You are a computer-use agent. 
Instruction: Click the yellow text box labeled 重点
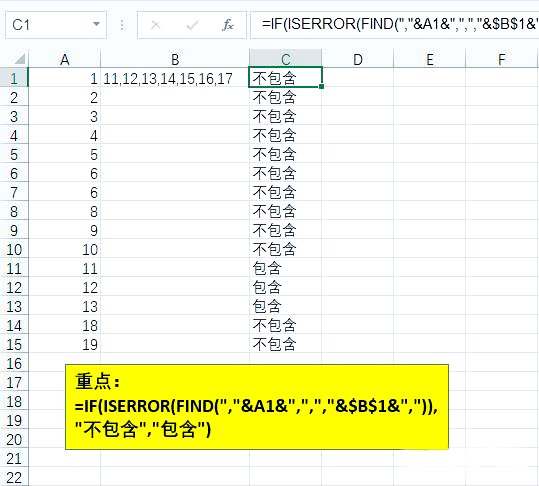pos(257,407)
